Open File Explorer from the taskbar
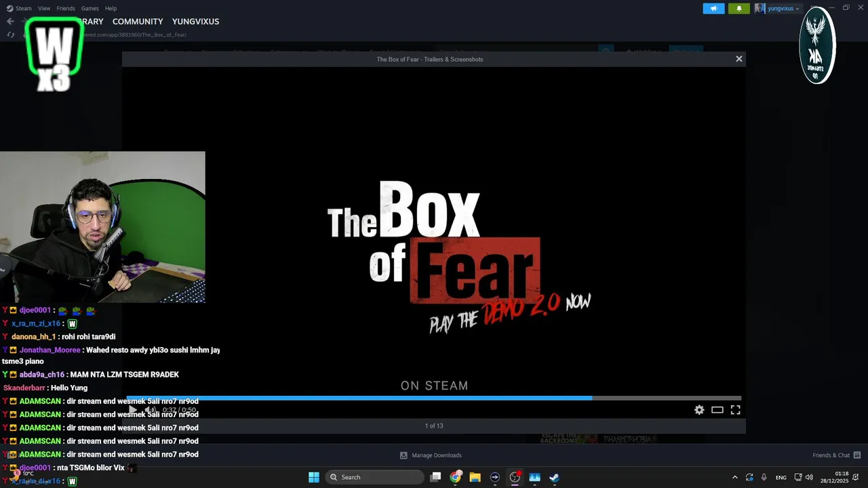Screen dimensions: 868x488 475,477
